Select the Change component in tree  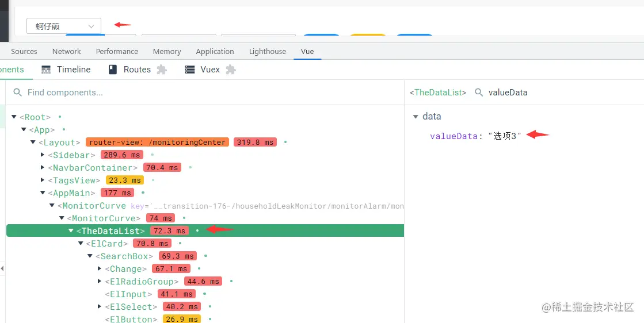125,269
